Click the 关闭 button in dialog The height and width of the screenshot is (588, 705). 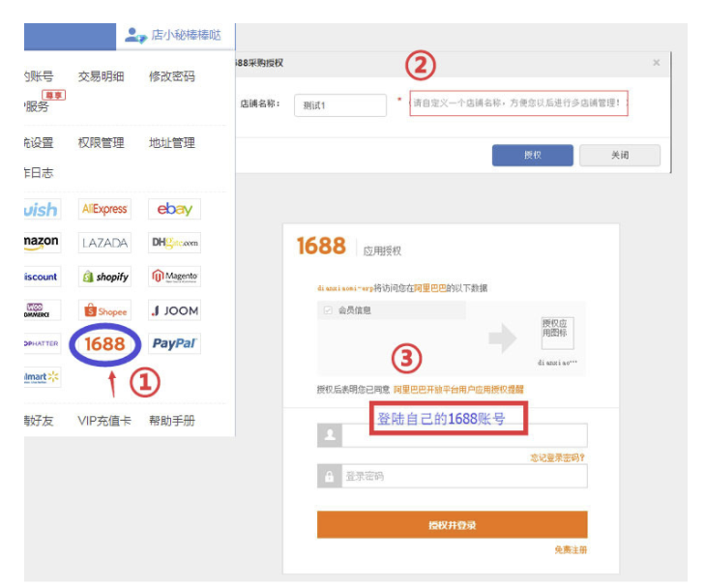620,155
